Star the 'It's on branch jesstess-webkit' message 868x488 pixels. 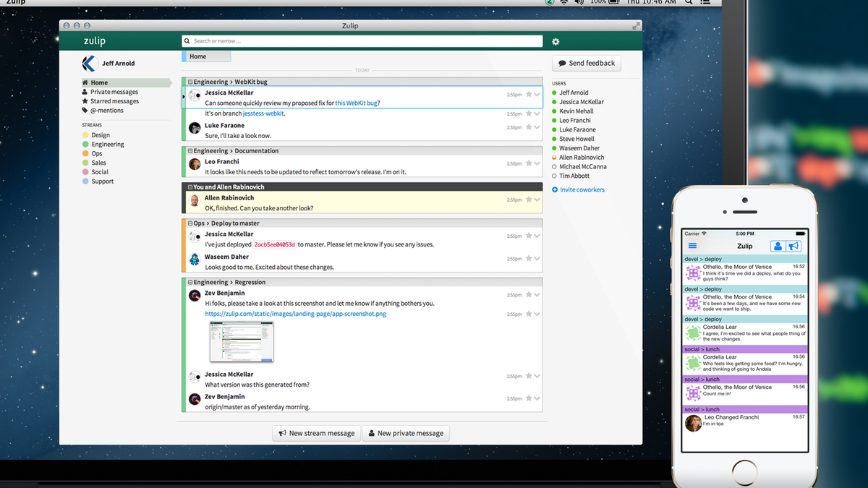[x=529, y=114]
